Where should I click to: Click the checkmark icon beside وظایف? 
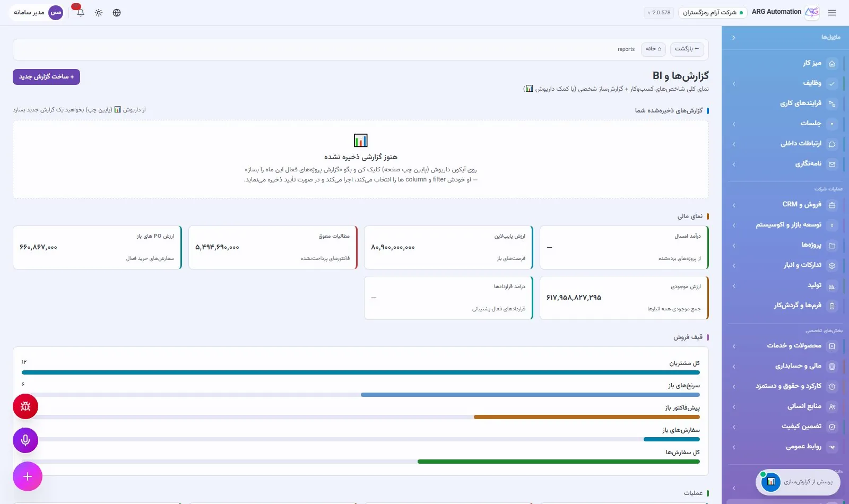tap(832, 83)
